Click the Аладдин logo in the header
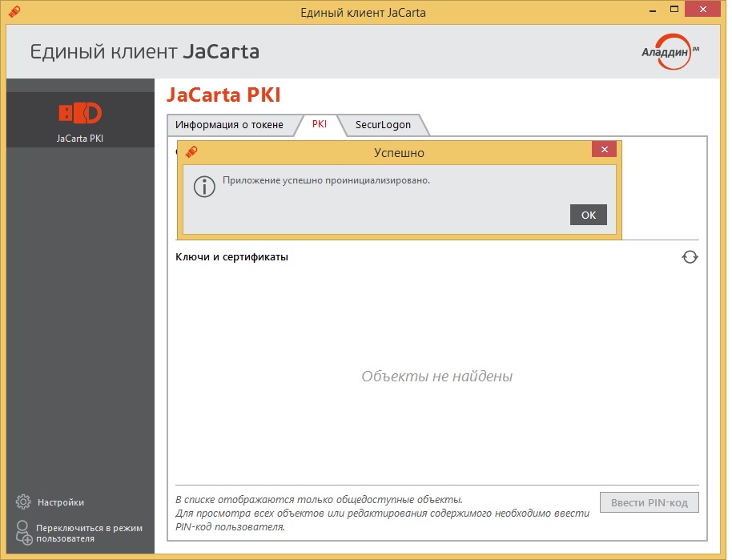Image resolution: width=732 pixels, height=560 pixels. (x=671, y=52)
